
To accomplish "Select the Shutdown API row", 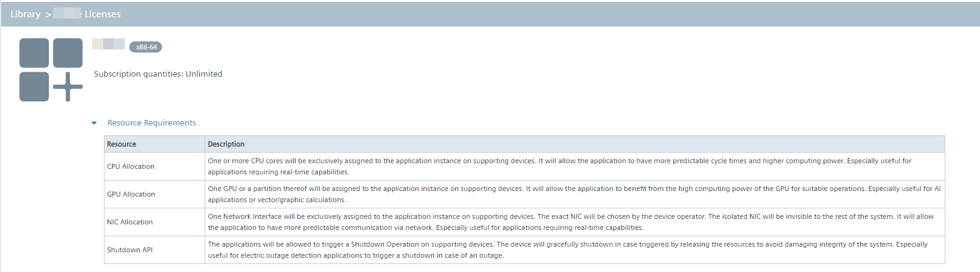I will 130,250.
